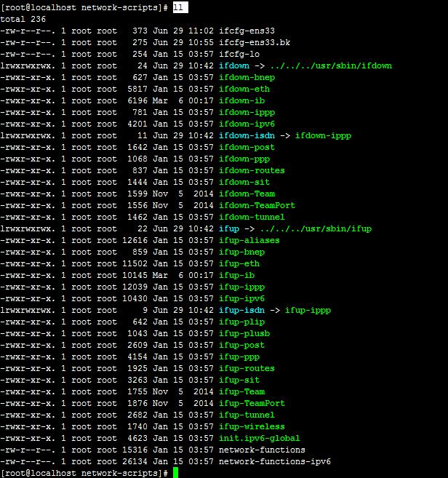The width and height of the screenshot is (448, 478).
Task: Select the ifup-plip filename
Action: click(x=241, y=322)
